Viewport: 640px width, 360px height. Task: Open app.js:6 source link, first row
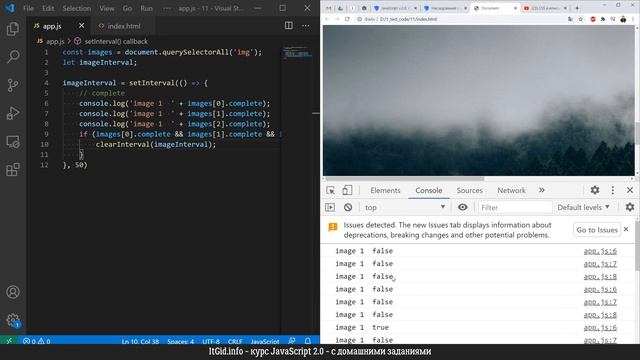(x=600, y=251)
